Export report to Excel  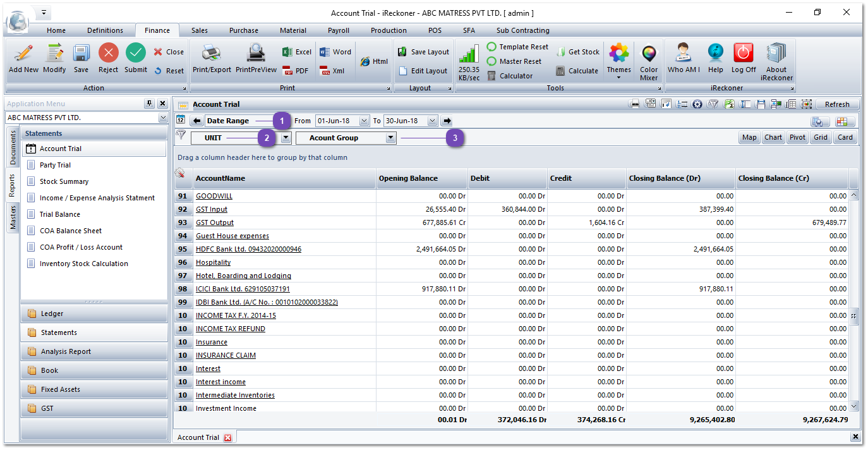tap(297, 52)
